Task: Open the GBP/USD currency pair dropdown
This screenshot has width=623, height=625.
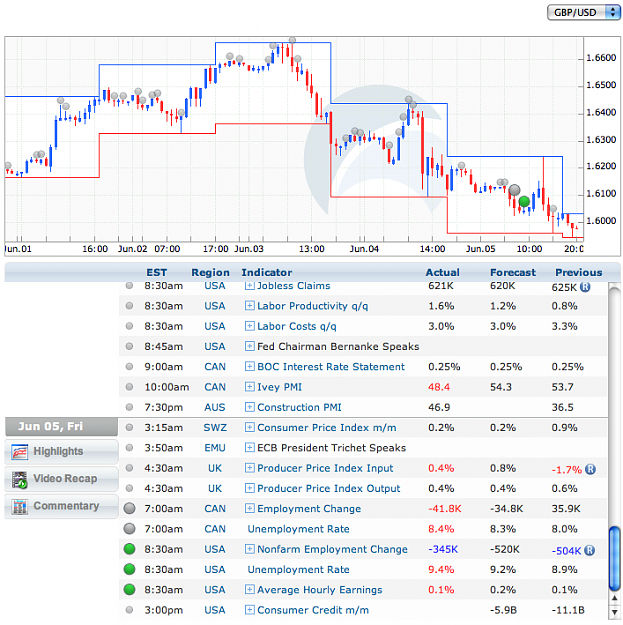Action: [584, 12]
